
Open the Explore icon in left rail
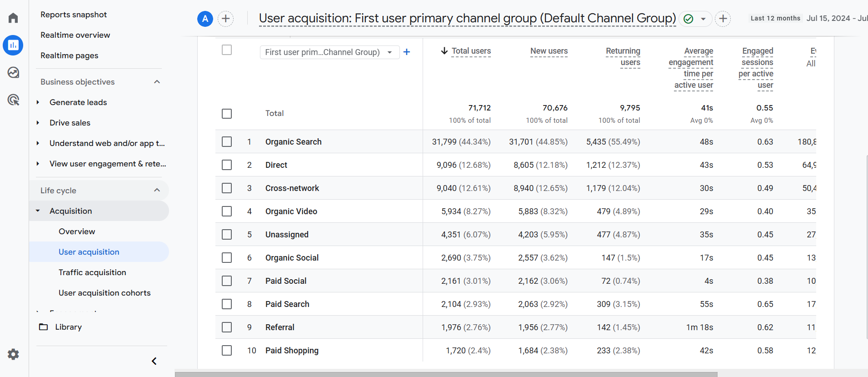(x=13, y=72)
